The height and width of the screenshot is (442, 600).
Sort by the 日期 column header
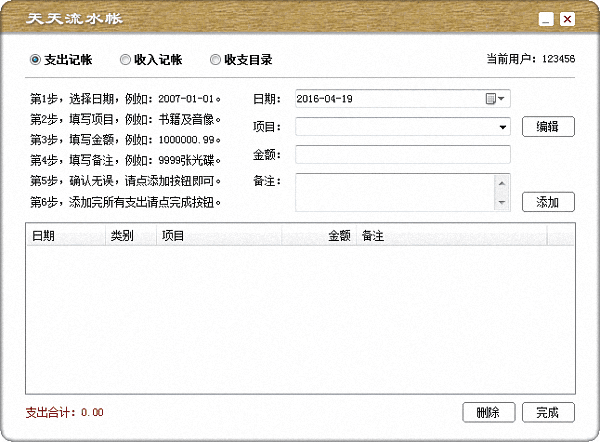pyautogui.click(x=65, y=236)
